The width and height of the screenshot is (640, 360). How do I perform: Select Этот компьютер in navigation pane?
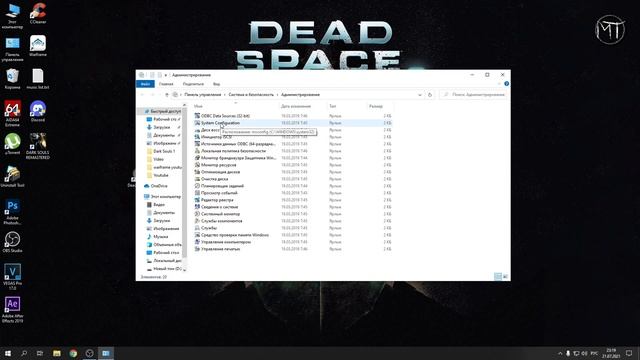tap(162, 196)
